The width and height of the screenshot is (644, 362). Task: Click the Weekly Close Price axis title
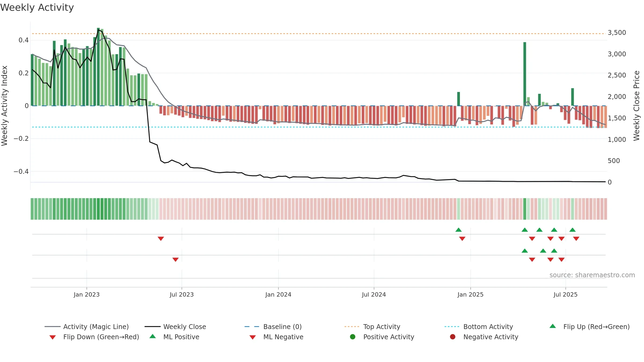[636, 106]
